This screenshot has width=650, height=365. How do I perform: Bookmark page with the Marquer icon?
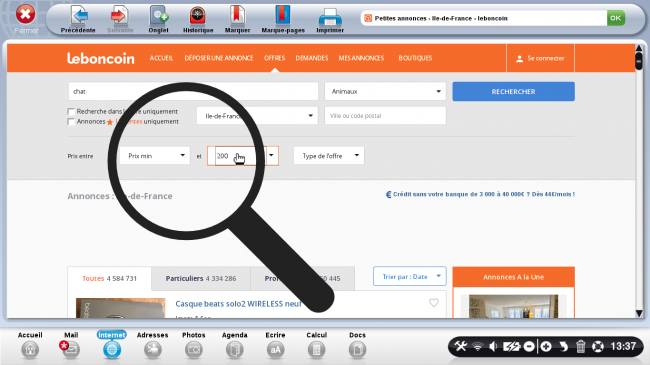coord(237,16)
